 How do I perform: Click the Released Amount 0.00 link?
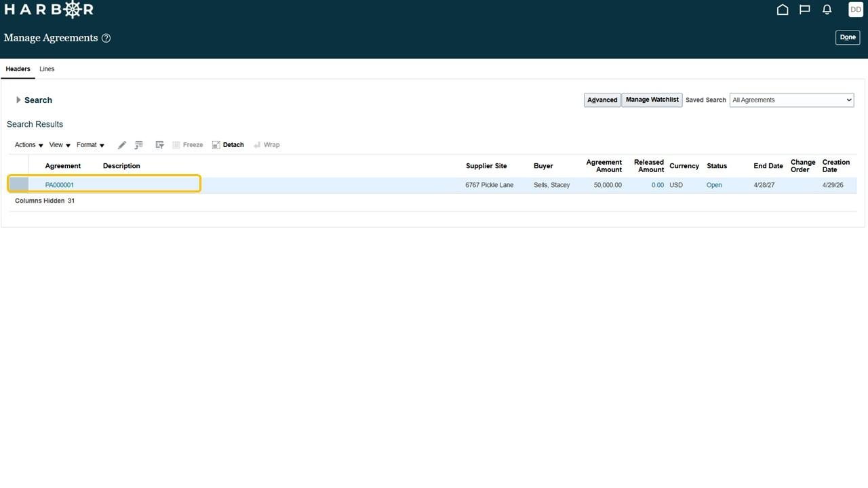click(658, 185)
